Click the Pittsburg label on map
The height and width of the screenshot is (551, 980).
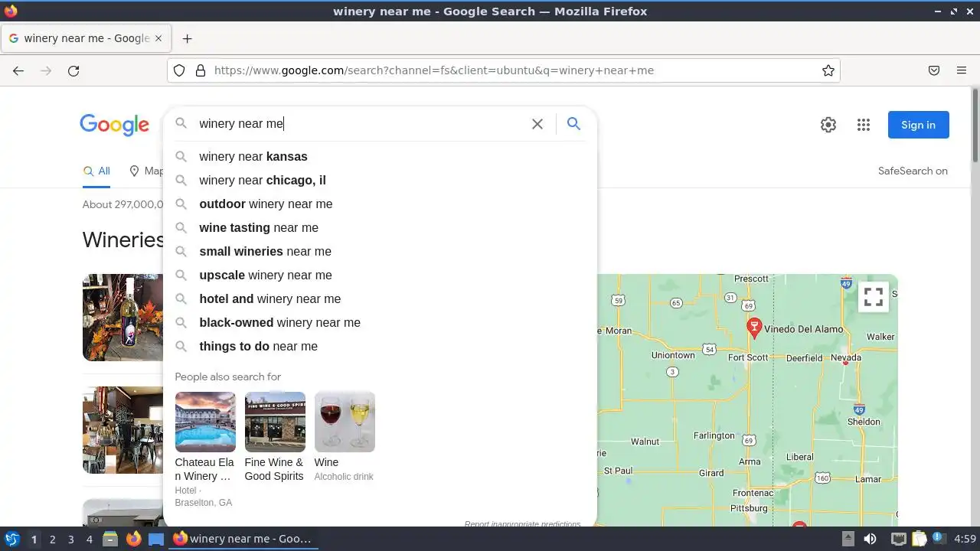749,508
